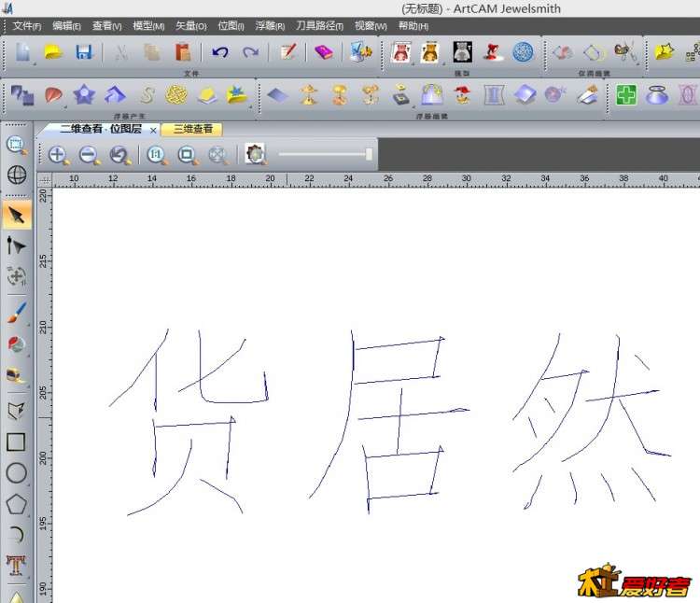The image size is (700, 603).
Task: Open the Notes notepad with pencil icon
Action: [x=288, y=52]
